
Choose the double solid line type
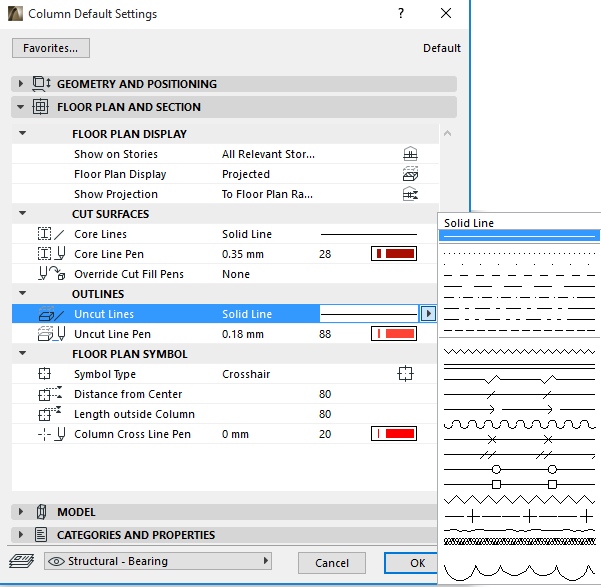519,367
